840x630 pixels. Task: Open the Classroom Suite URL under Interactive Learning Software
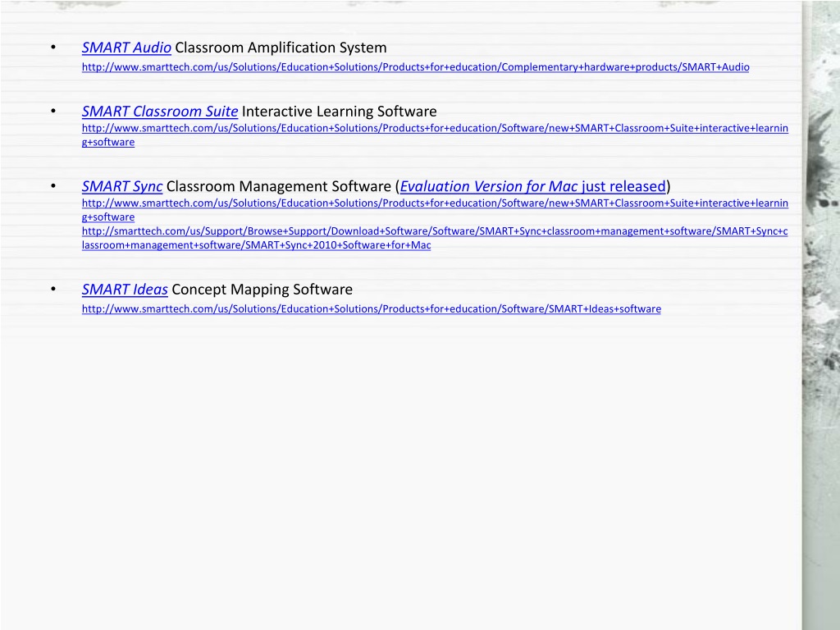[x=435, y=135]
